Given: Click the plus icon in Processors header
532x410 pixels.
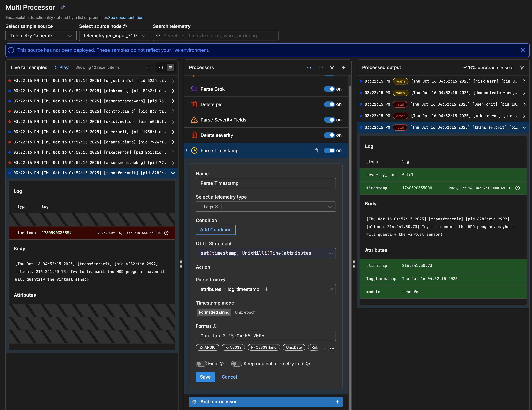Looking at the screenshot, I should tap(343, 68).
